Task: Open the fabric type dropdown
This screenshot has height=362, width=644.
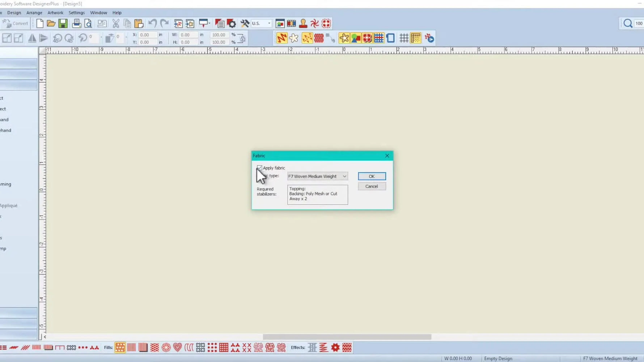Action: coord(344,176)
